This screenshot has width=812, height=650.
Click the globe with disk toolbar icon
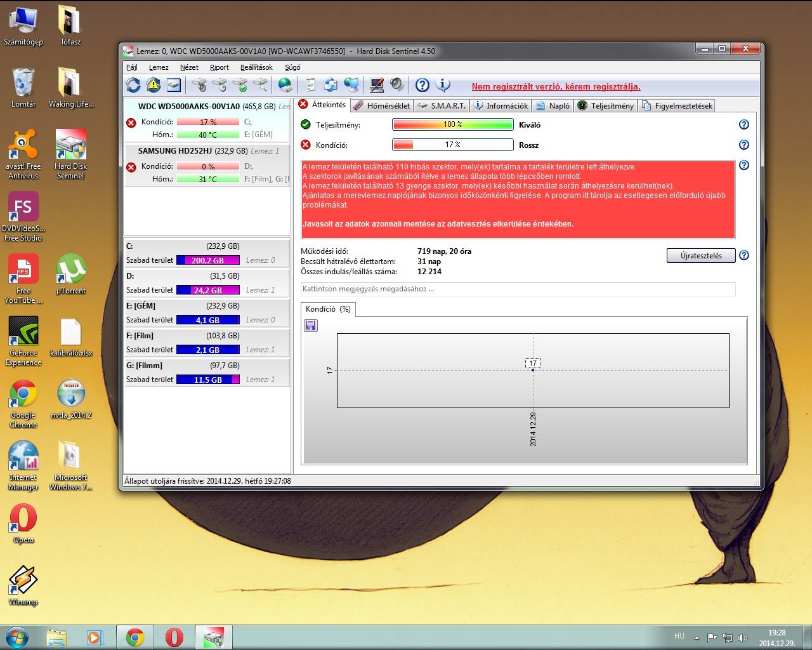(285, 85)
